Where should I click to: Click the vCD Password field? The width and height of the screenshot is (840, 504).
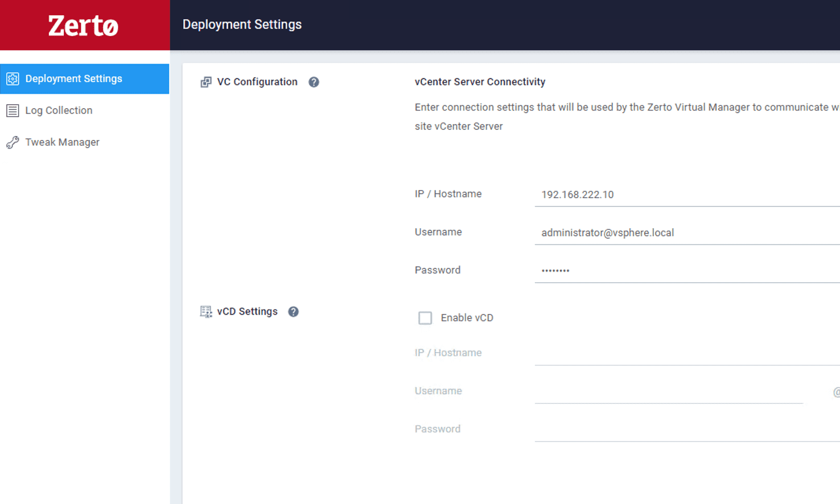tap(683, 429)
